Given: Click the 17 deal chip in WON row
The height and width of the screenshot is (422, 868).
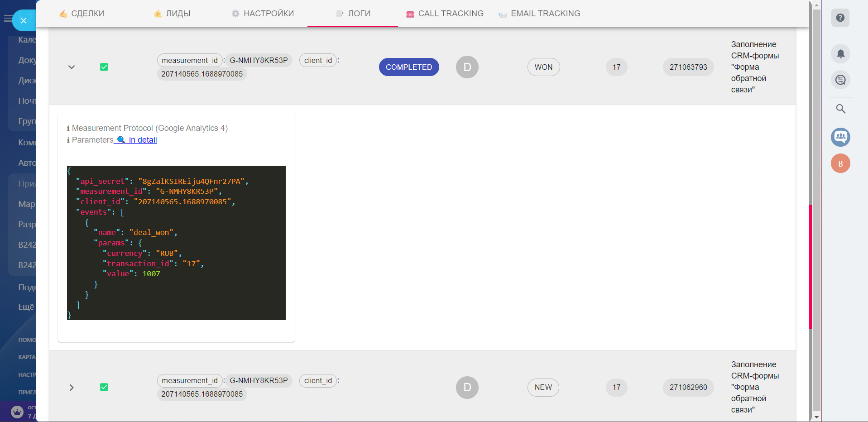Looking at the screenshot, I should pos(617,67).
